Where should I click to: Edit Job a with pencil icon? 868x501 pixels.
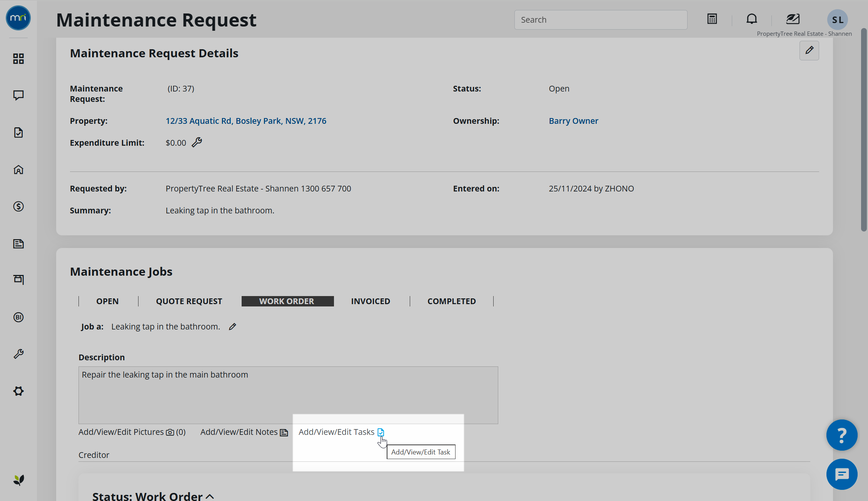click(232, 326)
